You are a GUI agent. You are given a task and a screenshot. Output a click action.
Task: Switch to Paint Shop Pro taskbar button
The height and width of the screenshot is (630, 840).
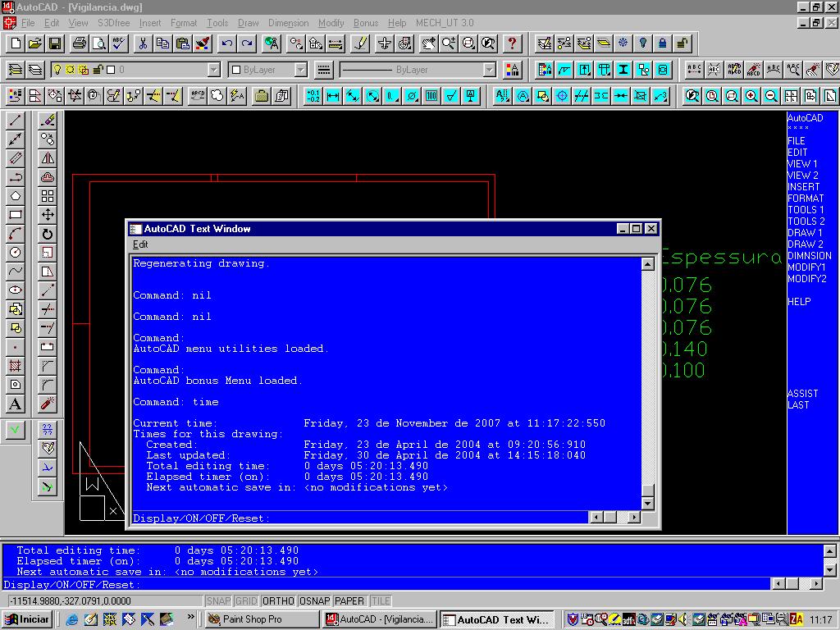262,619
